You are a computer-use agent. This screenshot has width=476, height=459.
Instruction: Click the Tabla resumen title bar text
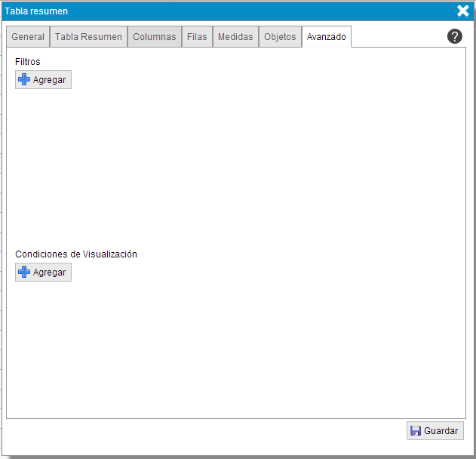tap(36, 11)
